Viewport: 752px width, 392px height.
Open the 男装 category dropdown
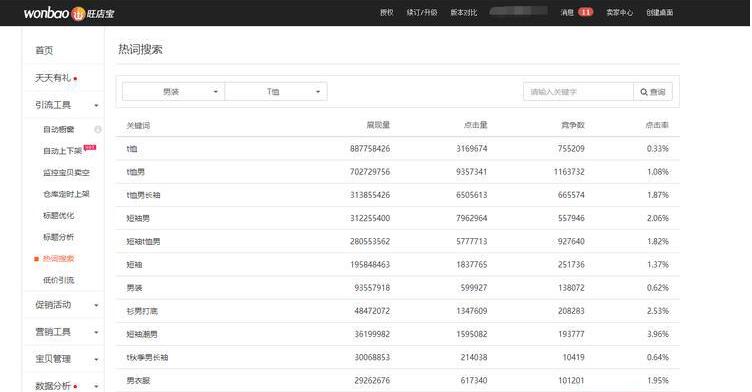click(173, 91)
